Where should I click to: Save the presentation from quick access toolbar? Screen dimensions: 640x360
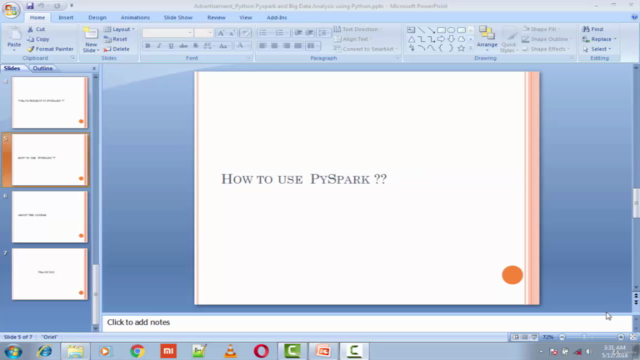[30, 6]
